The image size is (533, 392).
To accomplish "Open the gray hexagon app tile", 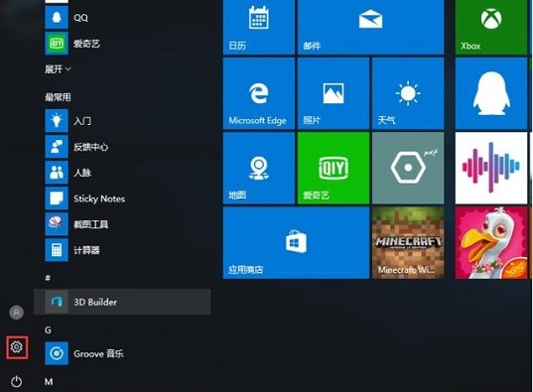I will [408, 168].
